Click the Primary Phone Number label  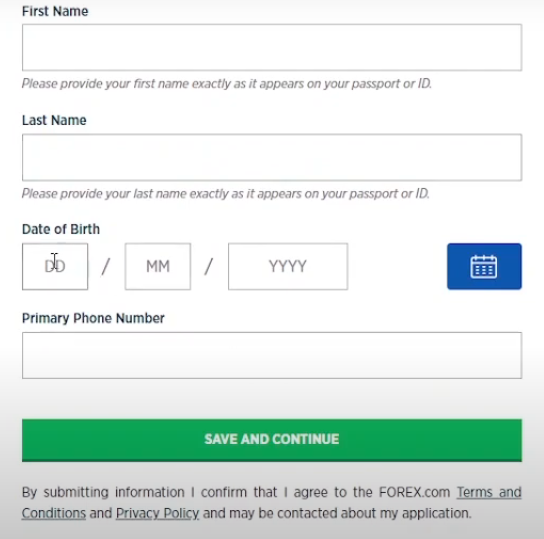pyautogui.click(x=93, y=318)
